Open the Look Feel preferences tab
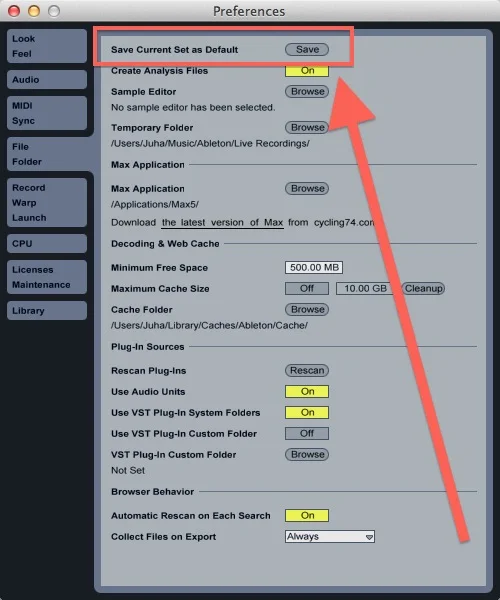This screenshot has width=500, height=600. click(47, 46)
